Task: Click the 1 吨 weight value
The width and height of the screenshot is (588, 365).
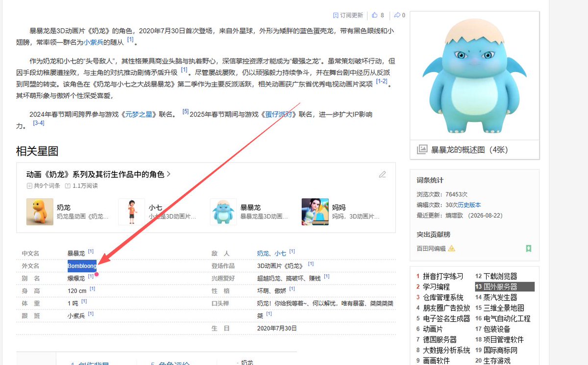Action: click(73, 304)
